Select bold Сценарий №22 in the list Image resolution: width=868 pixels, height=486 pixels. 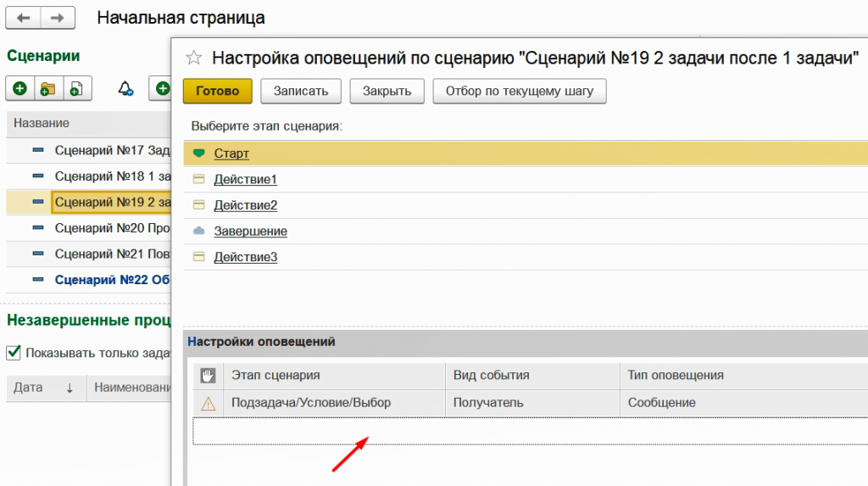tap(113, 280)
